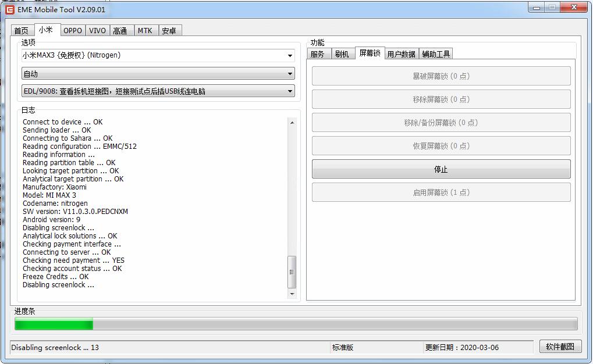The height and width of the screenshot is (364, 593).
Task: Open the 辅助工具 function tab
Action: point(436,54)
